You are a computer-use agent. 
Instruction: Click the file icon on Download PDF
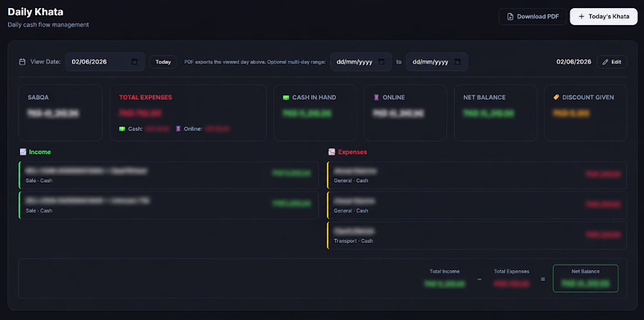tap(510, 17)
